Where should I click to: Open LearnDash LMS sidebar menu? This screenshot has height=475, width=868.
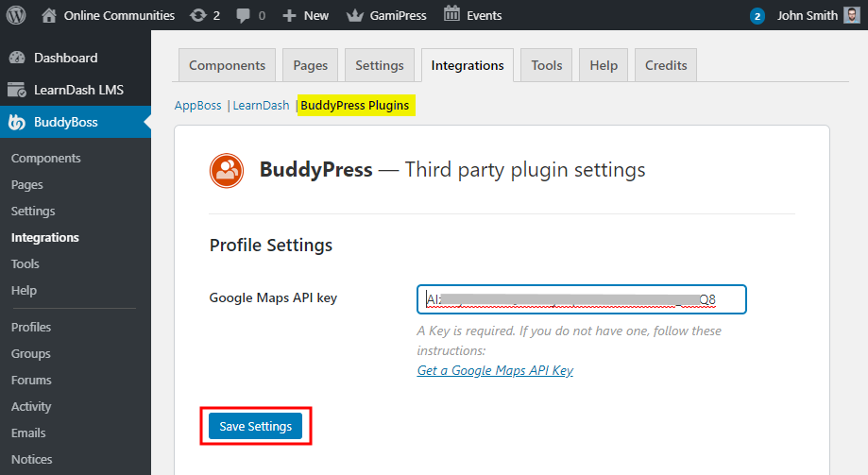pyautogui.click(x=78, y=90)
